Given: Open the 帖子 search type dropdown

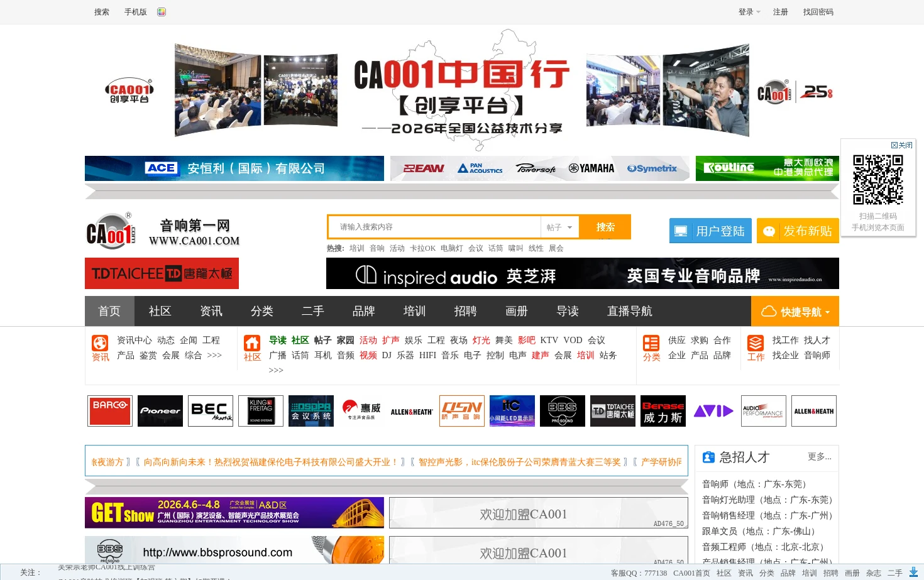Looking at the screenshot, I should coord(559,227).
